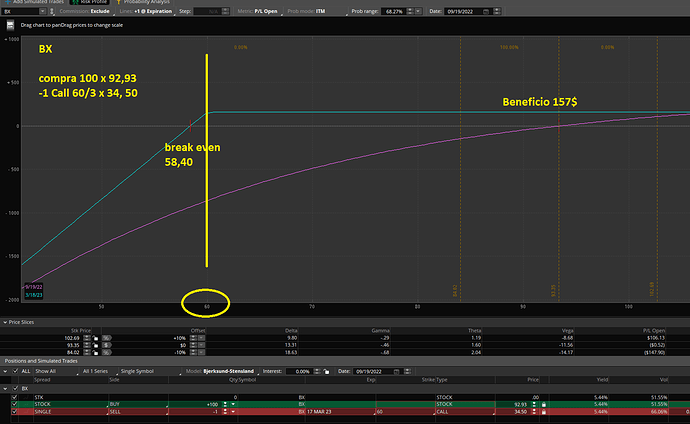Click the Add Simulated Trades icon

coord(6,2)
